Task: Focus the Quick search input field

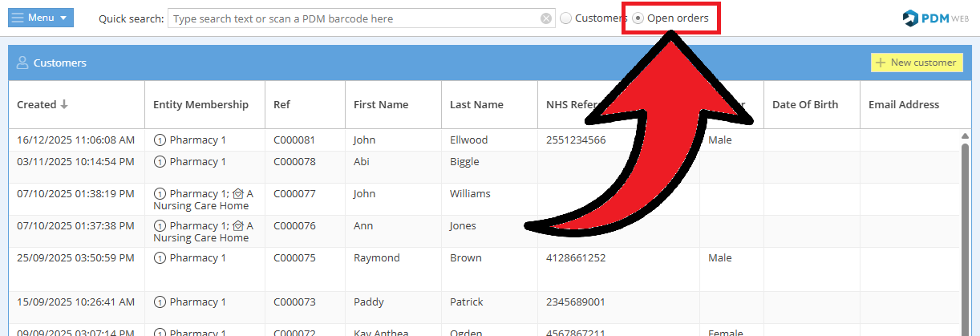Action: 353,18
